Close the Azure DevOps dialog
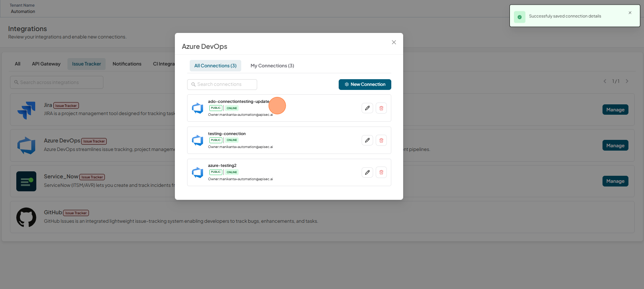The width and height of the screenshot is (644, 289). click(x=394, y=42)
